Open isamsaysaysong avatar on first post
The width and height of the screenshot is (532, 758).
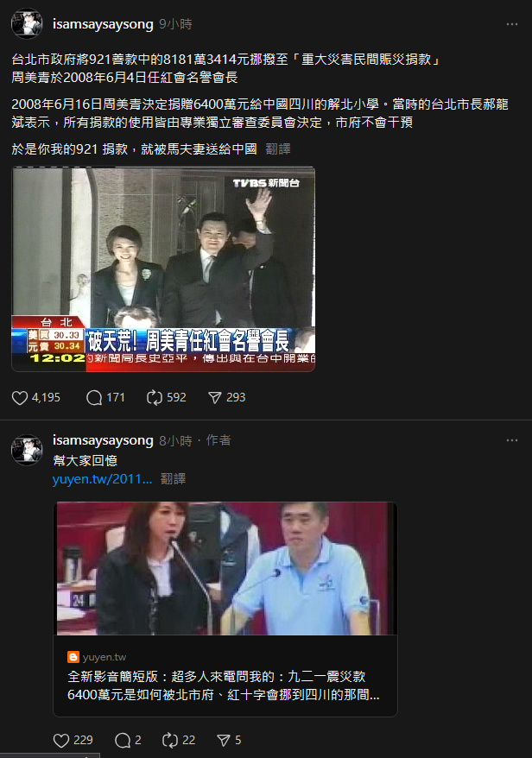tap(27, 23)
